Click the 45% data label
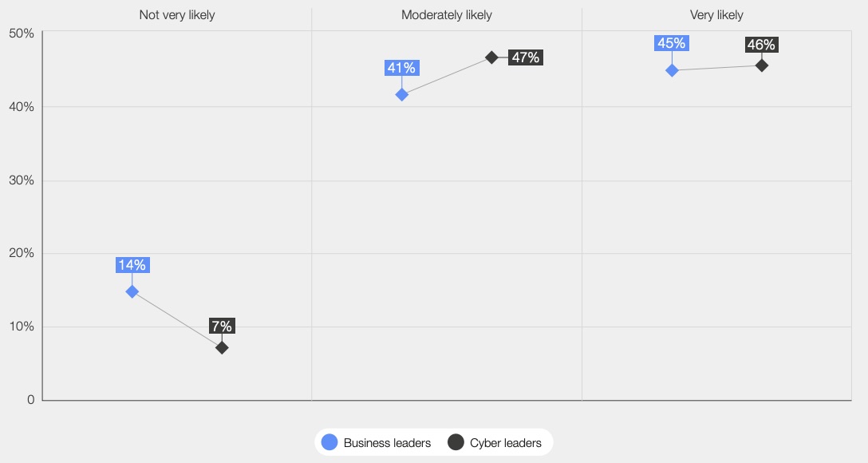The image size is (868, 463). [672, 42]
